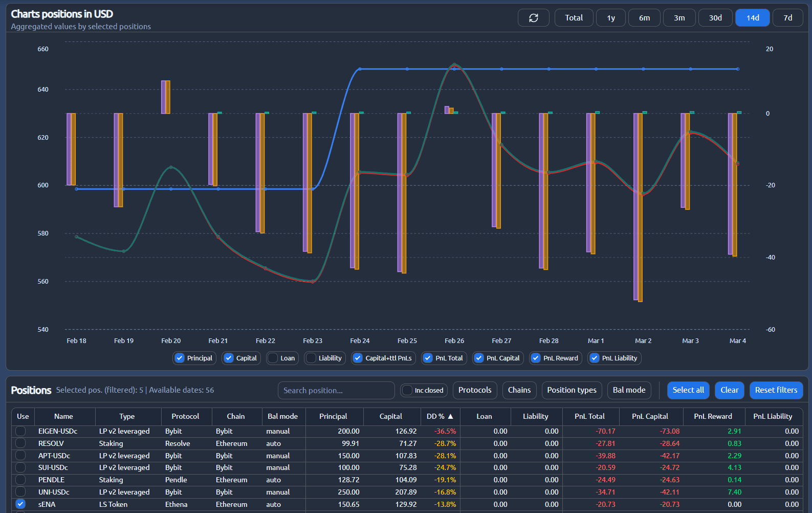This screenshot has width=812, height=513.
Task: Open the Bal mode filter dropdown
Action: point(629,390)
